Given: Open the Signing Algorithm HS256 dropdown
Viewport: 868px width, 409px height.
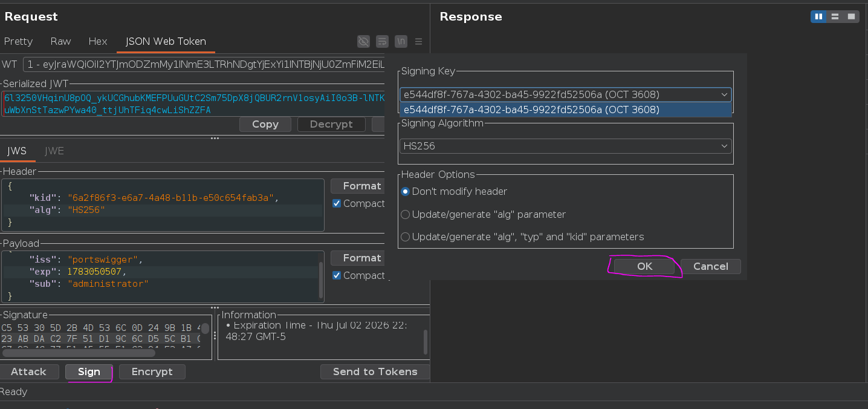Looking at the screenshot, I should pyautogui.click(x=565, y=146).
